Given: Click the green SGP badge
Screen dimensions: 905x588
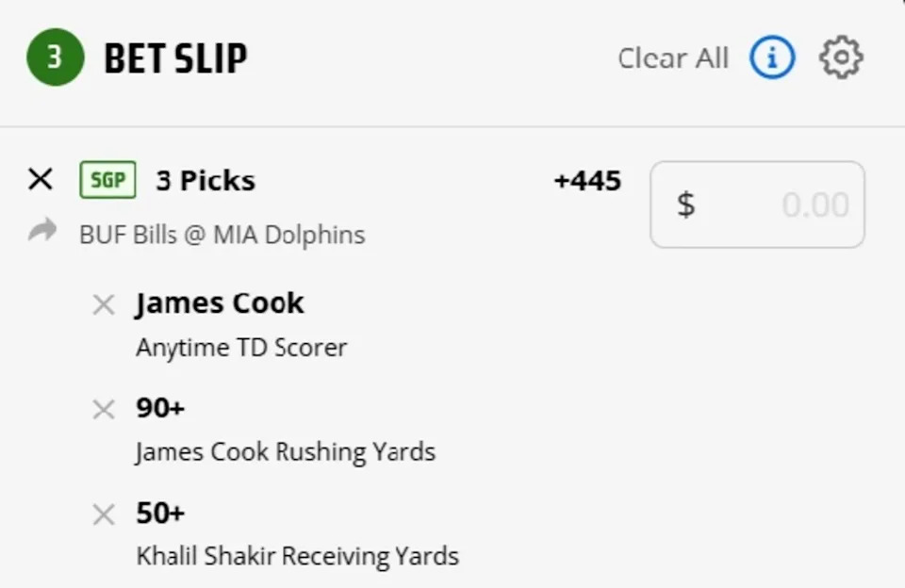Looking at the screenshot, I should (x=107, y=180).
